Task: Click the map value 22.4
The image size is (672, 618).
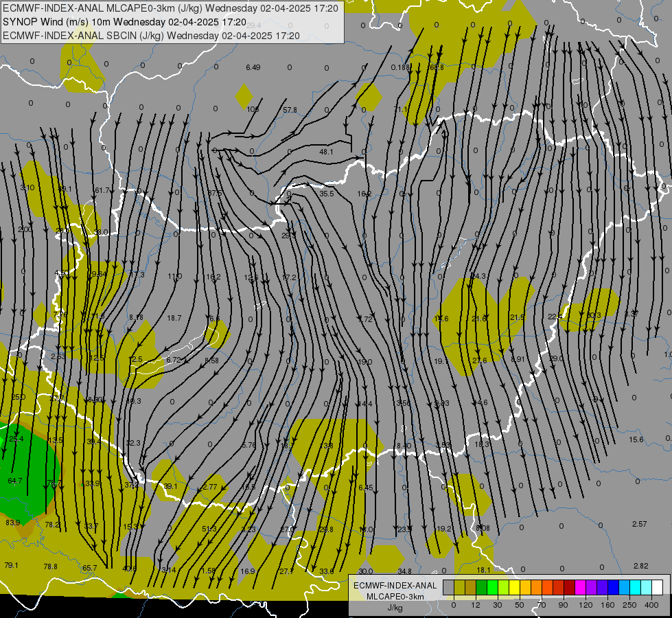Action: pos(555,317)
